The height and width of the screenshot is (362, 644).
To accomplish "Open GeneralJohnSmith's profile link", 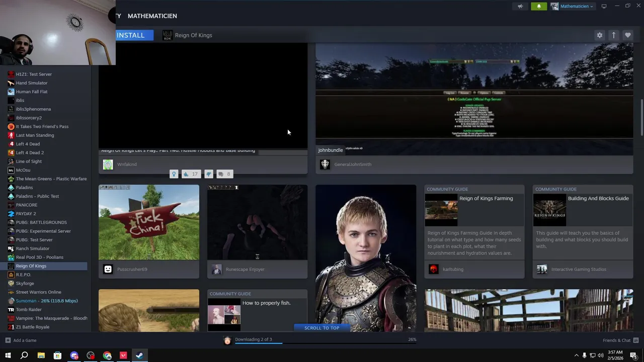I will 353,164.
